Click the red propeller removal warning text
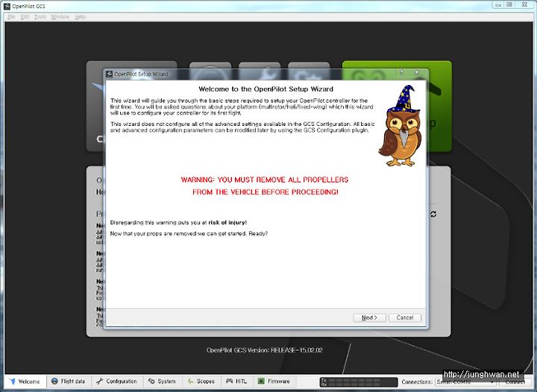This screenshot has width=537, height=392. click(x=265, y=186)
